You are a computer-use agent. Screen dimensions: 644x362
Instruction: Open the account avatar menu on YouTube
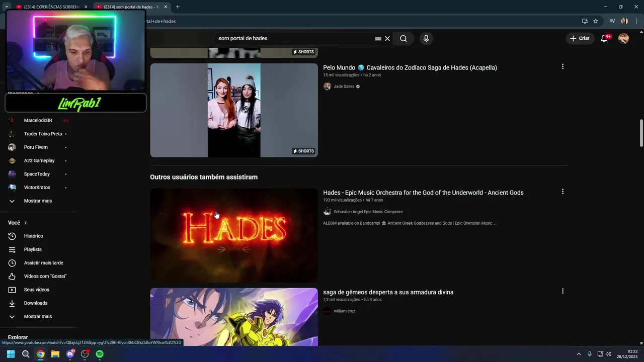623,39
